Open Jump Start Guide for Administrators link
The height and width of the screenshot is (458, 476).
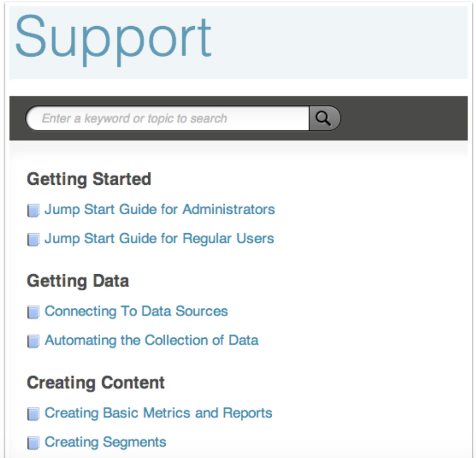[160, 210]
